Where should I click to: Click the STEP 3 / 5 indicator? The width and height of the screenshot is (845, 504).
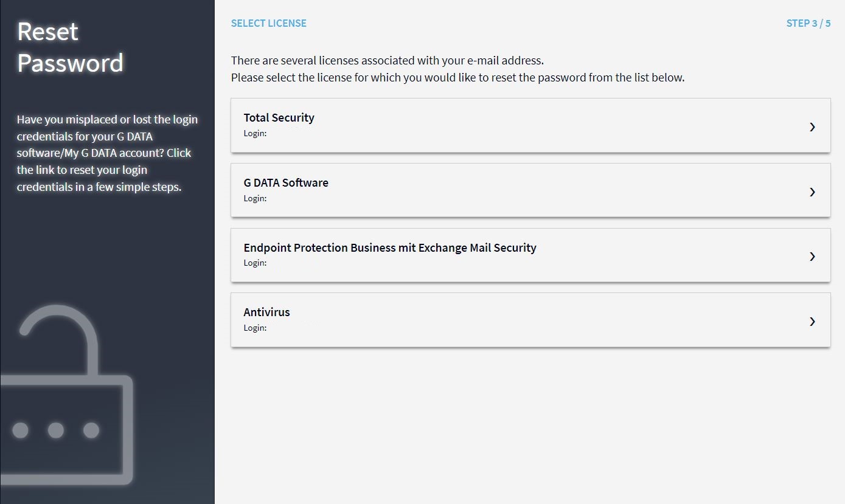pos(808,23)
